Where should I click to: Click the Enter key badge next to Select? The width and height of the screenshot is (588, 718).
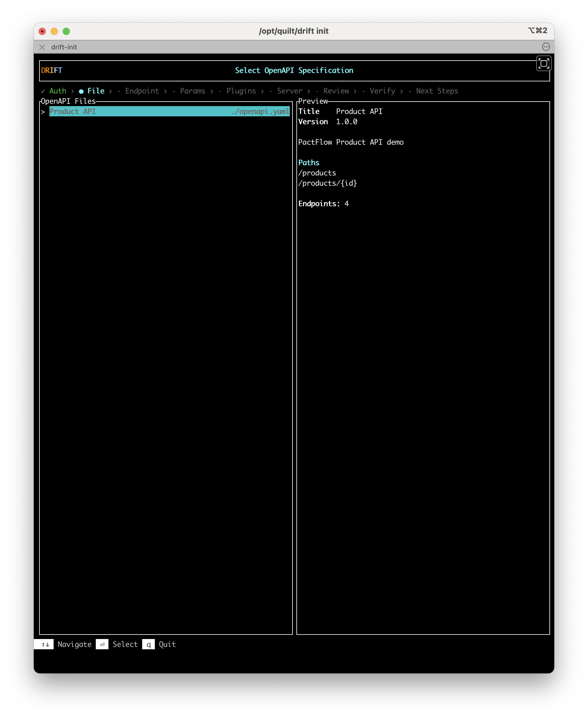tap(102, 644)
